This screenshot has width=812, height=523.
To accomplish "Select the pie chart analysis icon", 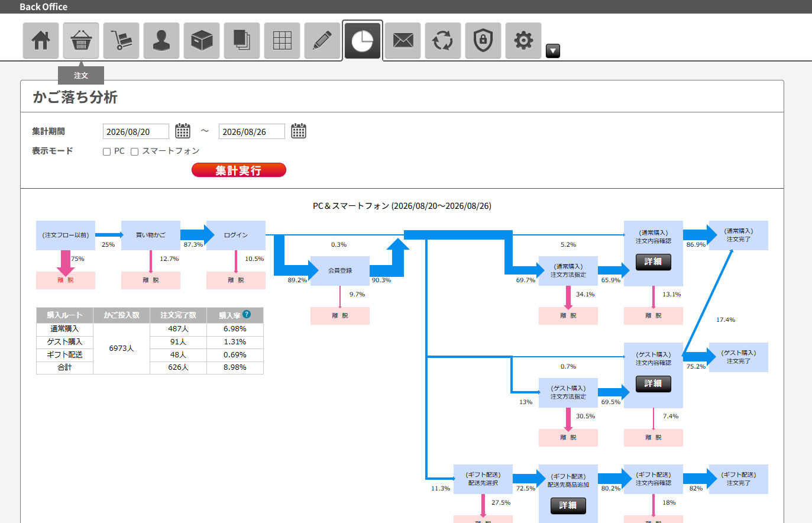I will click(363, 41).
